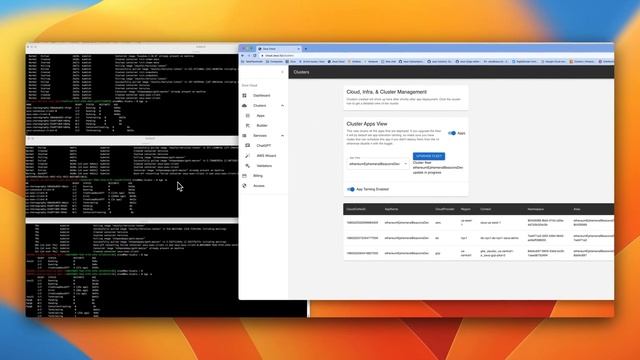Collapse the sidebar with the top chevron

click(282, 72)
